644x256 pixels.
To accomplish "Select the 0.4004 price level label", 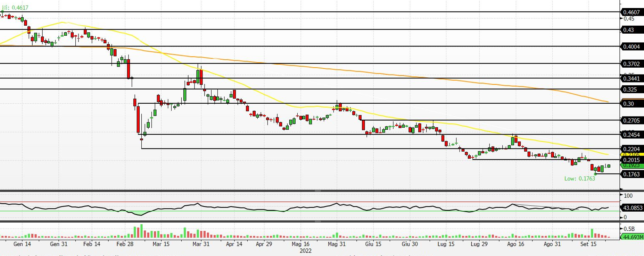I will [x=632, y=46].
